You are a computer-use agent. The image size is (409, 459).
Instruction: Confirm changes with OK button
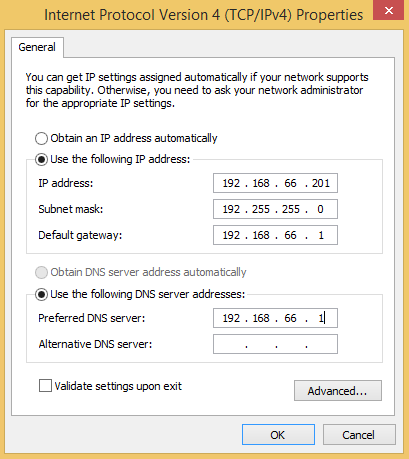pyautogui.click(x=278, y=435)
